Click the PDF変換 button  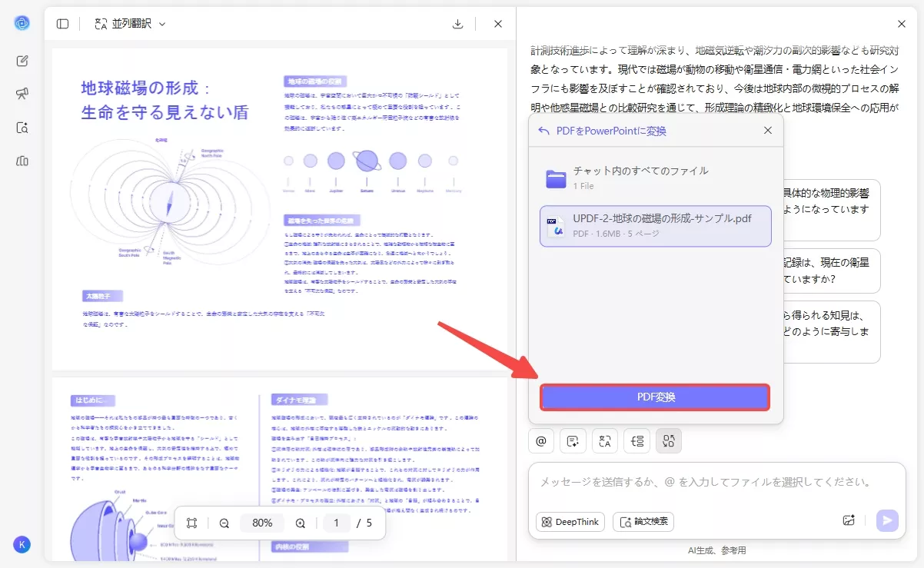pyautogui.click(x=655, y=397)
